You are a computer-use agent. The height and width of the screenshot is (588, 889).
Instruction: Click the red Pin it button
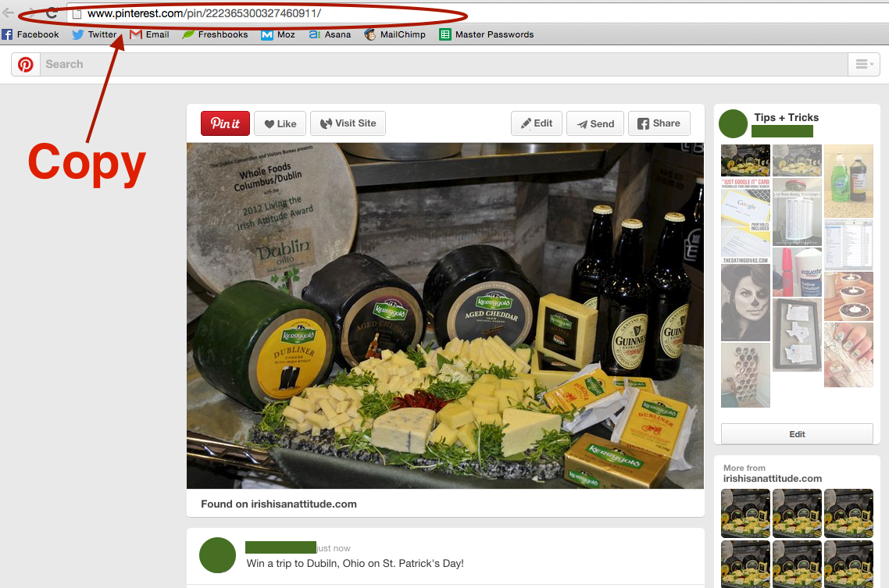[x=225, y=123]
